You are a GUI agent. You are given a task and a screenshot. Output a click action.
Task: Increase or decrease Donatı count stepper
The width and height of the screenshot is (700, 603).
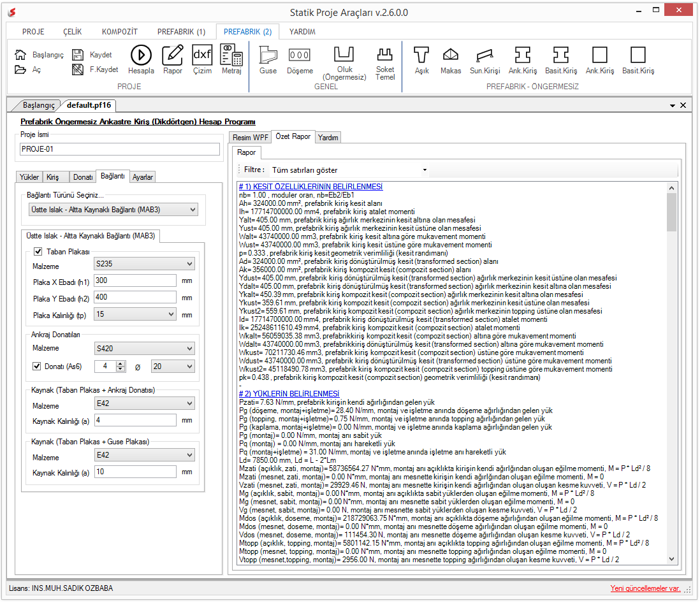coord(120,367)
